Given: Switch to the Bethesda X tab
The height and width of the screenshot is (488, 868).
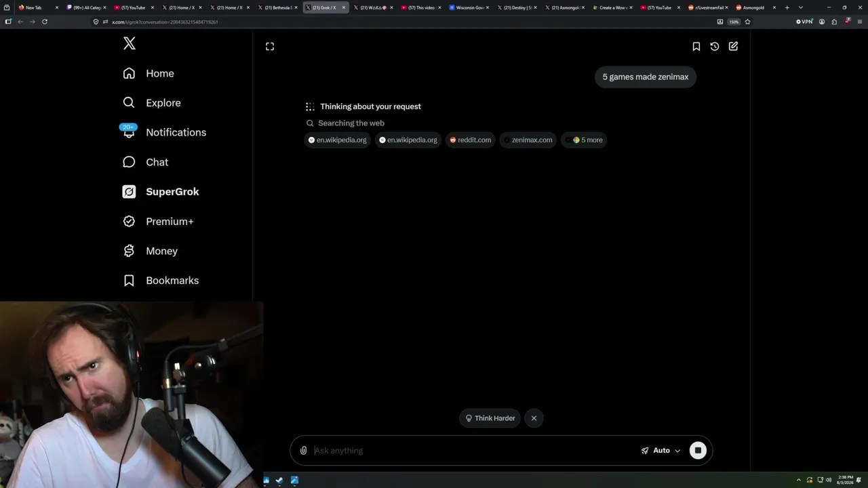Looking at the screenshot, I should pyautogui.click(x=278, y=7).
